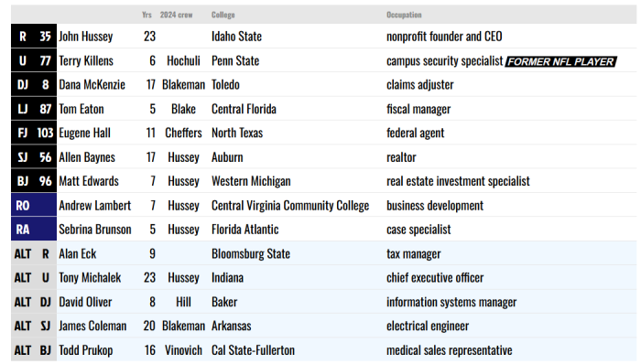641x364 pixels.
Task: Click the blue RO replay official badge
Action: click(x=34, y=205)
